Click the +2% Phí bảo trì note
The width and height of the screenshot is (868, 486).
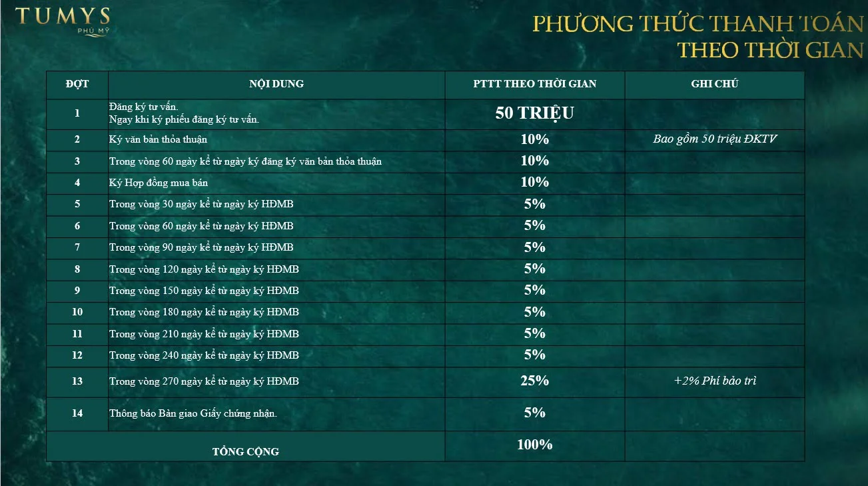(x=715, y=381)
